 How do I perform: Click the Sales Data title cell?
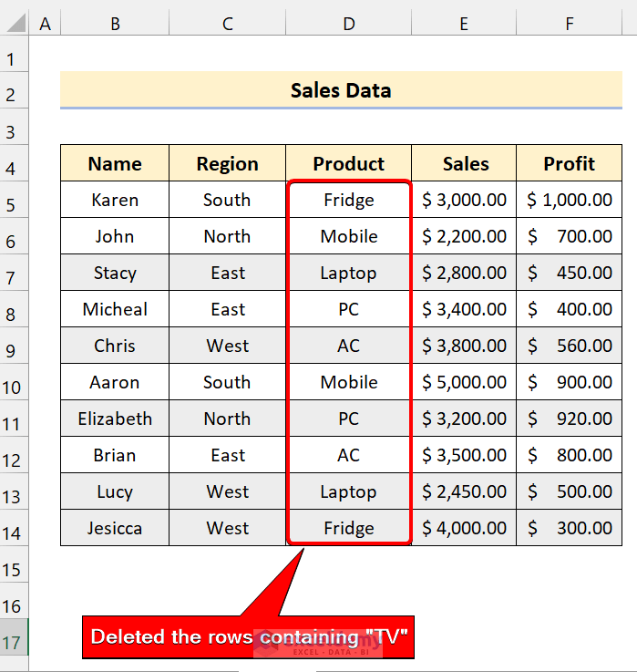(341, 90)
